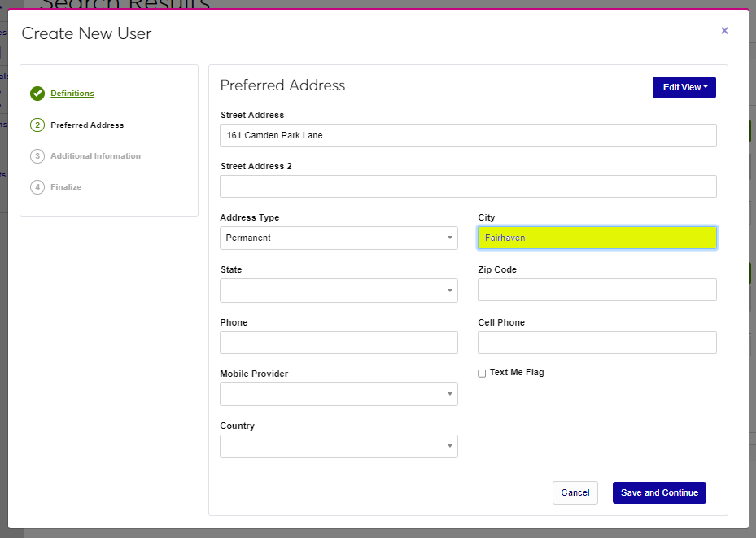
Task: Click the green Definitions checkmark step icon
Action: [x=37, y=94]
